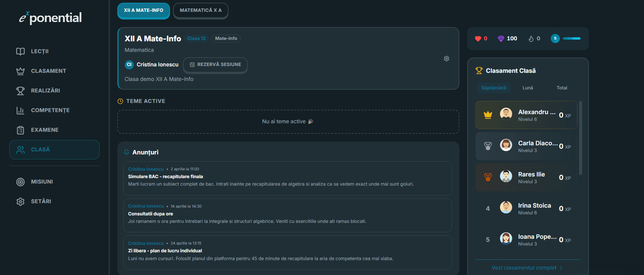Click the chevron after Vezi clasamentul complet
Screen dimensions: 644x275
(x=561, y=268)
